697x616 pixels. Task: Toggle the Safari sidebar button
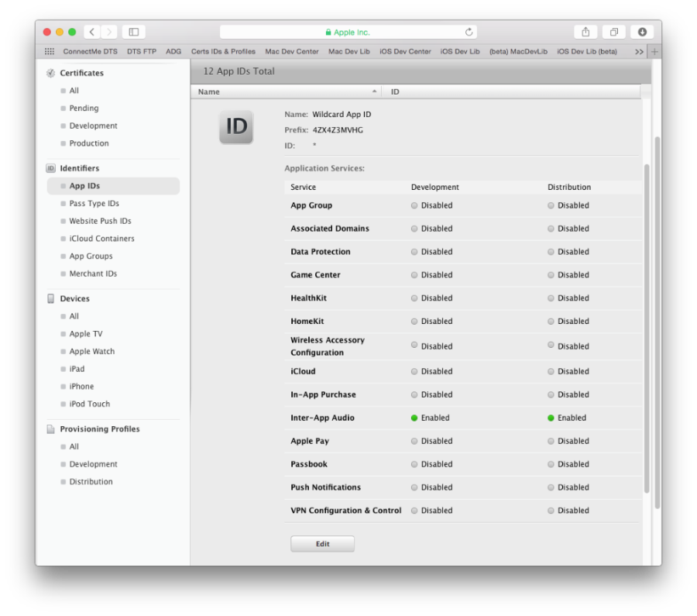tap(133, 32)
